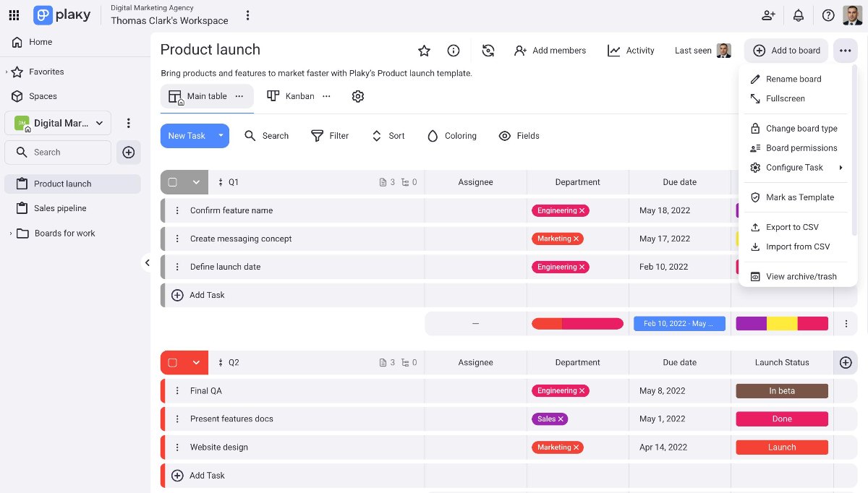Screen dimensions: 868x493
Task: Open the help question mark icon
Action: click(x=828, y=15)
